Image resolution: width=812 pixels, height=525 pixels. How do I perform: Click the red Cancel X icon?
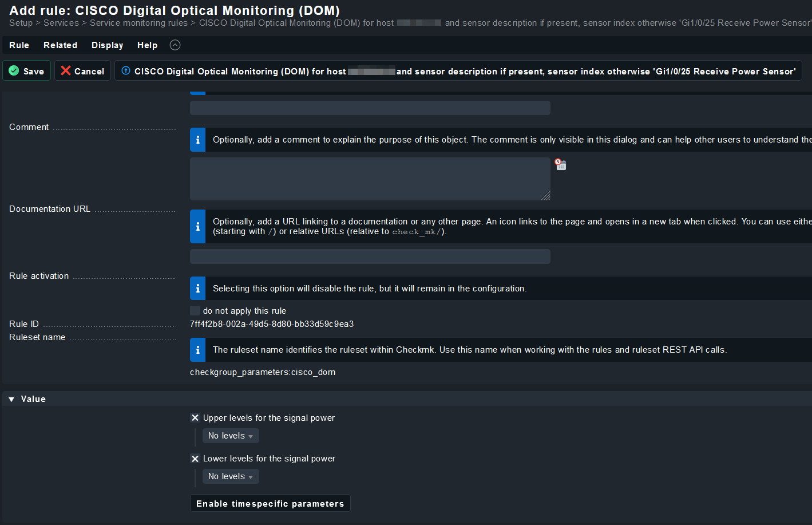click(x=66, y=71)
